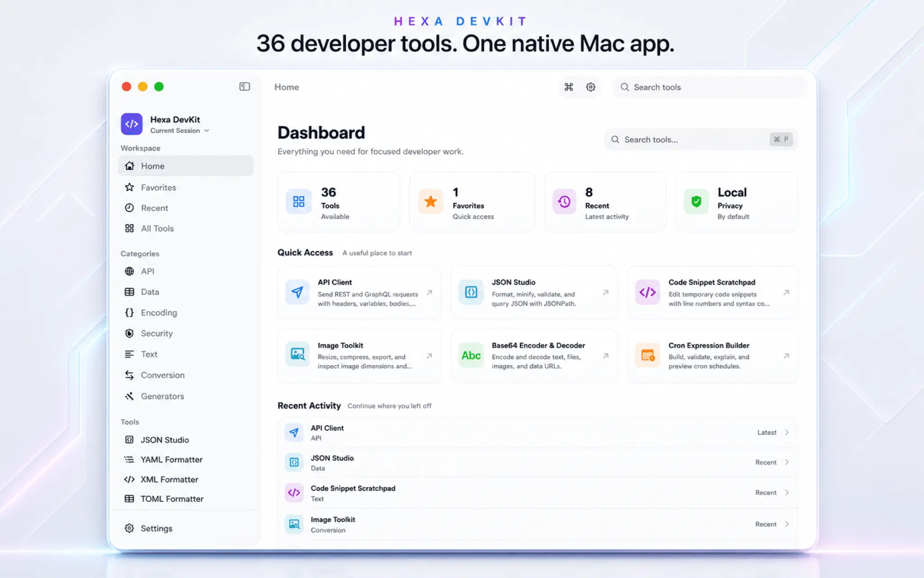
Task: Click the 36 Tools Available grid icon
Action: 299,201
